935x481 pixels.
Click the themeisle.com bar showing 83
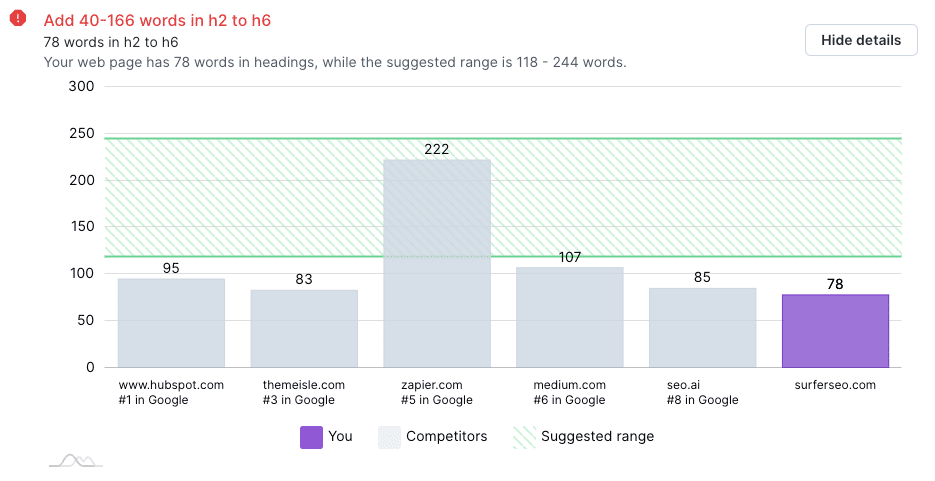(304, 328)
